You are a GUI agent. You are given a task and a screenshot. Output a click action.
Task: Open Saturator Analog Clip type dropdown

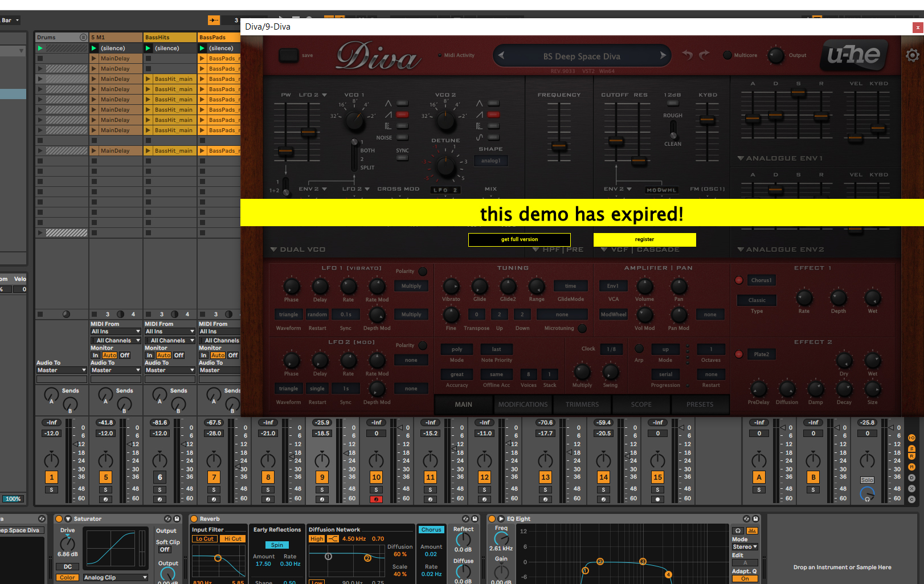tap(116, 578)
